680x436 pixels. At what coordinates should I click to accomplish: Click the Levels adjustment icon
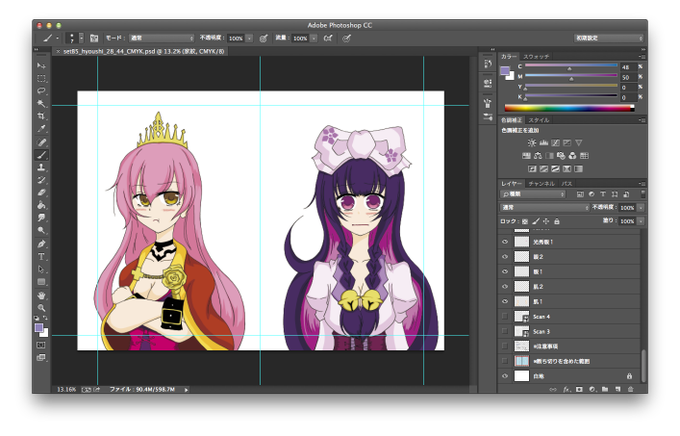click(543, 142)
